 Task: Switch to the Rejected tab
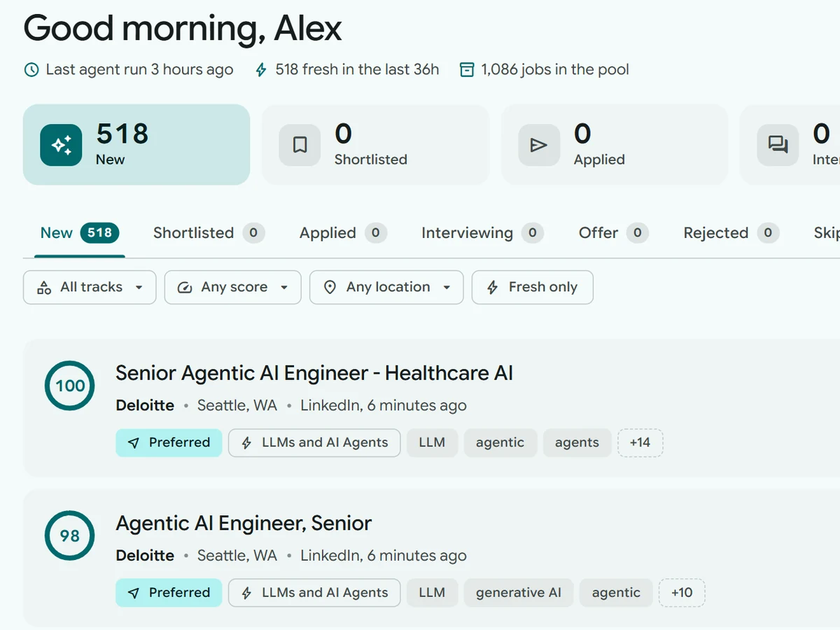click(731, 233)
